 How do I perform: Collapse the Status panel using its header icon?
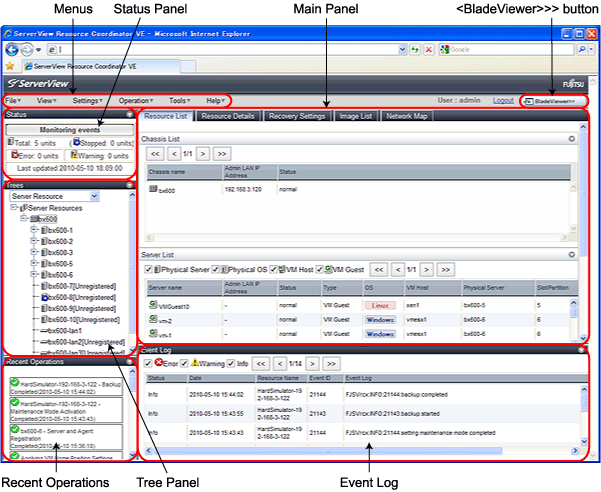(x=129, y=115)
